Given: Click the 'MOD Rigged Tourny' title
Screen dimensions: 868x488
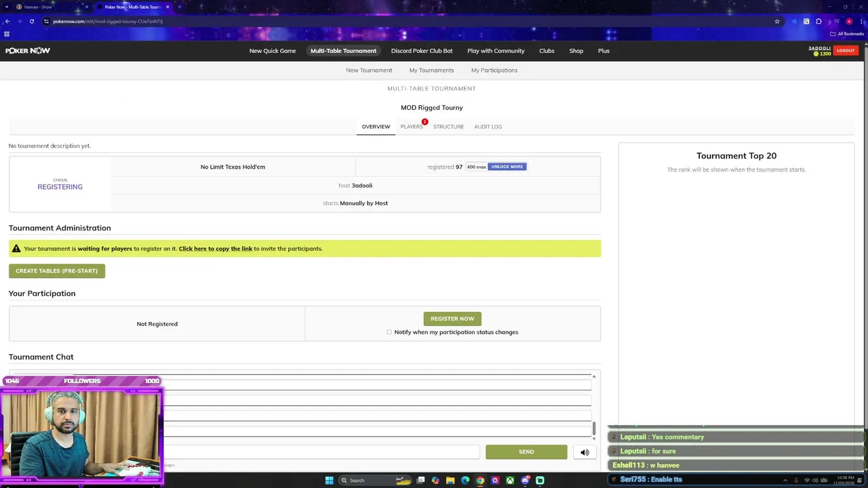Looking at the screenshot, I should click(x=432, y=108).
